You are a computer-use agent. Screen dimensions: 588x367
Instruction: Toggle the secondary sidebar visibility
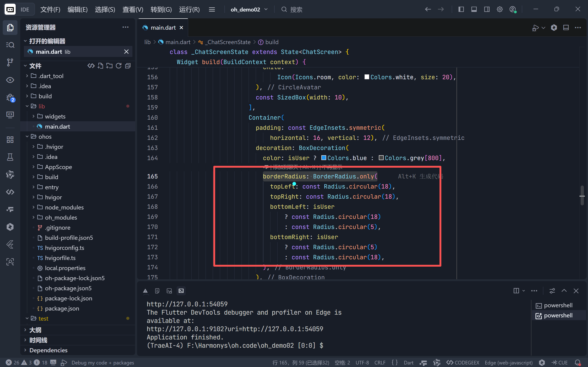[x=487, y=9]
